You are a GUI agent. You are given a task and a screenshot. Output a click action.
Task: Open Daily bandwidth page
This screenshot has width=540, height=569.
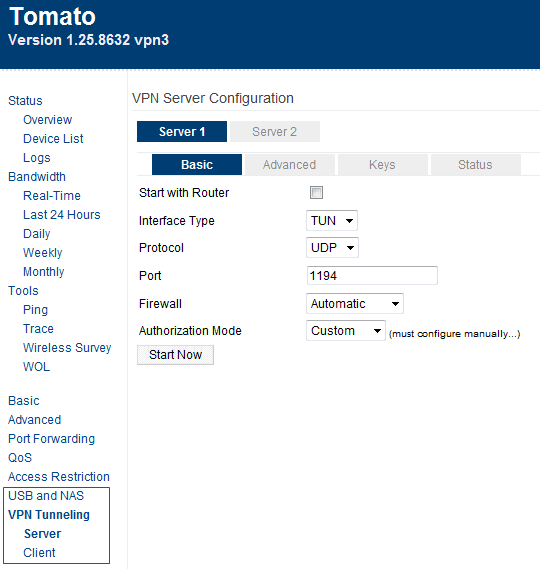tap(37, 234)
